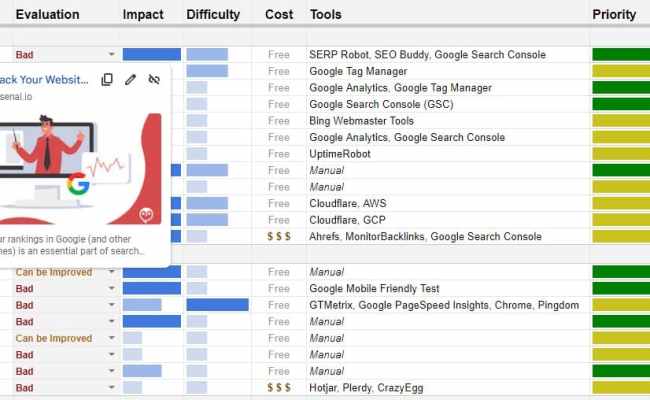Select the Priority column header
The width and height of the screenshot is (650, 400).
[x=614, y=15]
